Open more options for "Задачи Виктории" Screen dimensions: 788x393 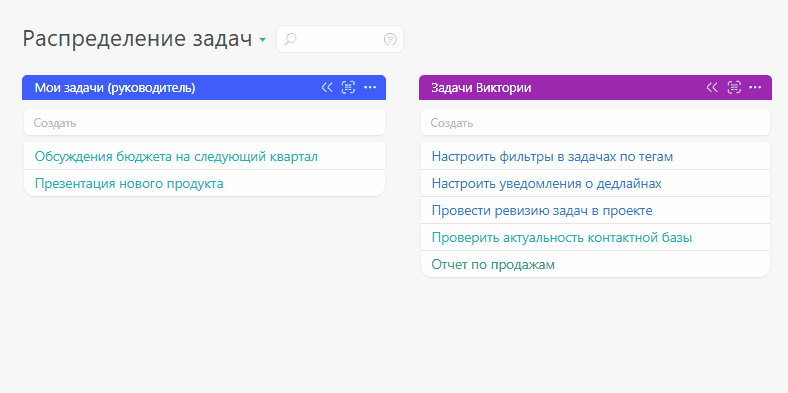pyautogui.click(x=755, y=87)
